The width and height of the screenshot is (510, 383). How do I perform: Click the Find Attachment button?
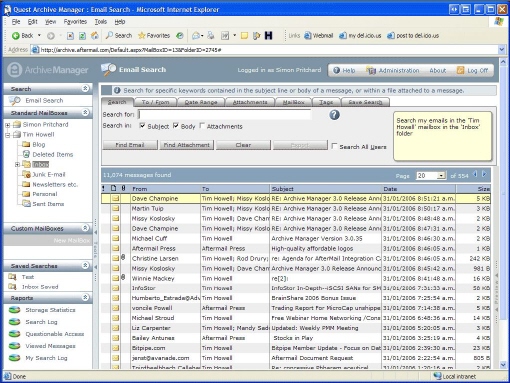pyautogui.click(x=186, y=145)
